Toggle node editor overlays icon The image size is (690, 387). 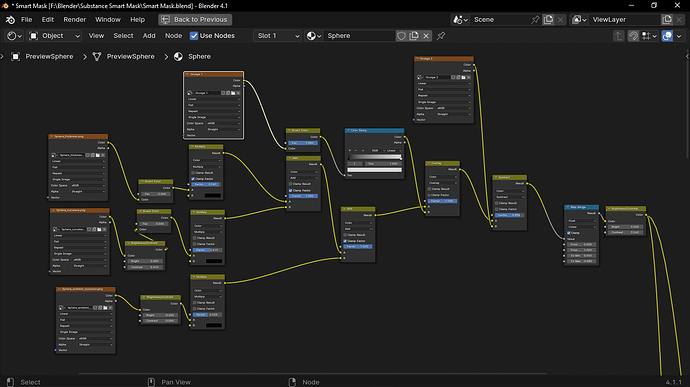(667, 36)
